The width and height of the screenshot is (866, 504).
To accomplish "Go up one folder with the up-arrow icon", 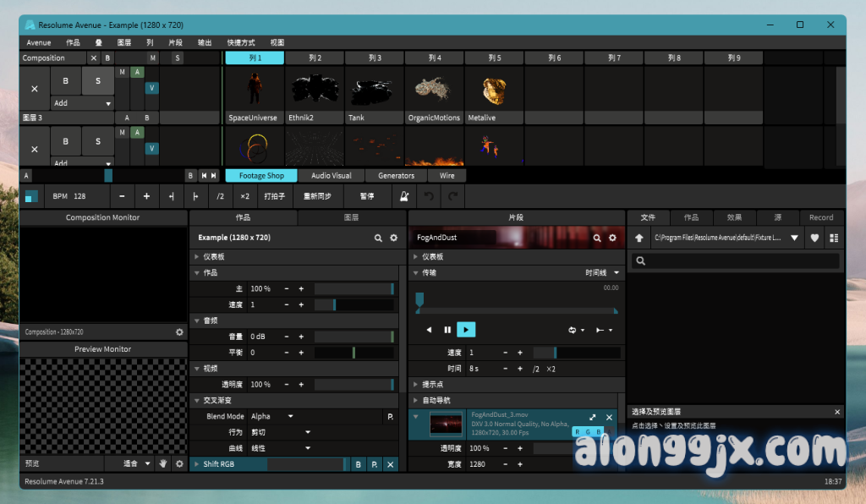I will click(x=639, y=238).
